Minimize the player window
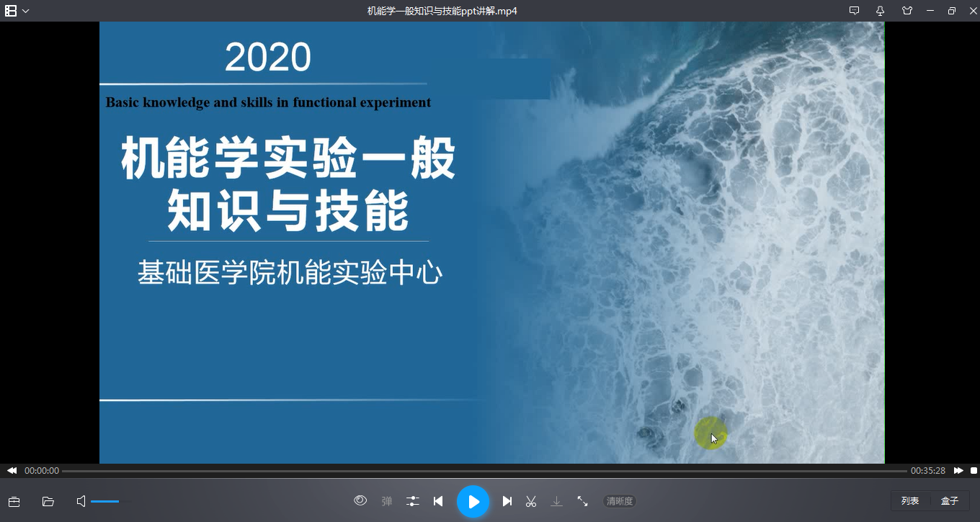 (930, 11)
